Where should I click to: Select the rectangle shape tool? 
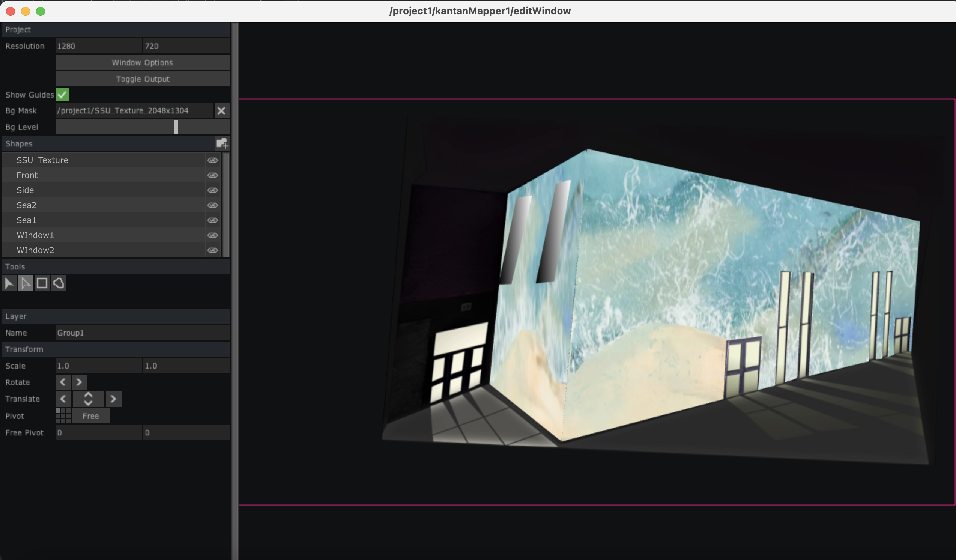click(42, 283)
